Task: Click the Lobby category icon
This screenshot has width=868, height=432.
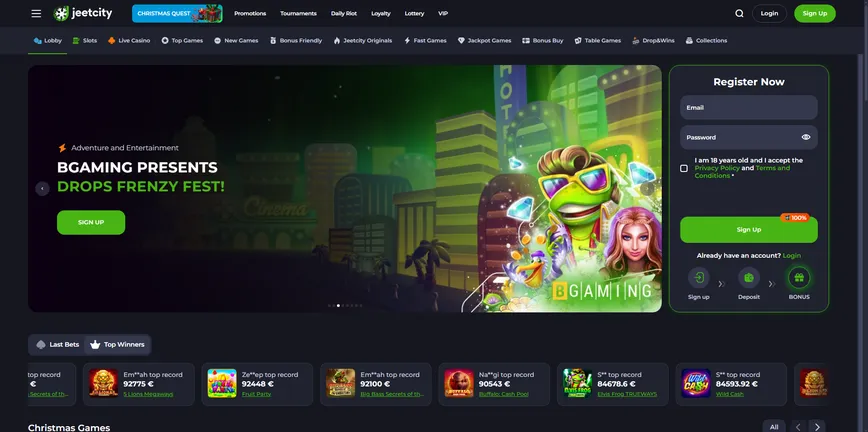Action: click(x=38, y=40)
